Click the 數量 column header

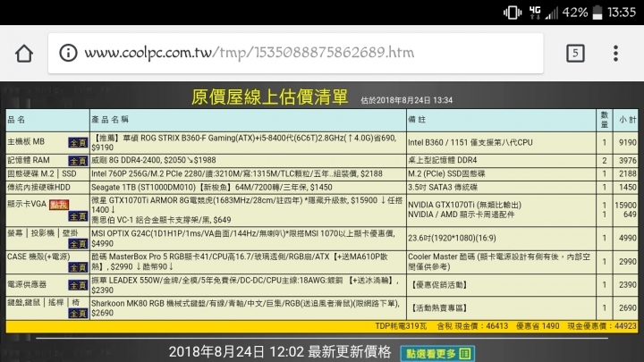pyautogui.click(x=604, y=120)
